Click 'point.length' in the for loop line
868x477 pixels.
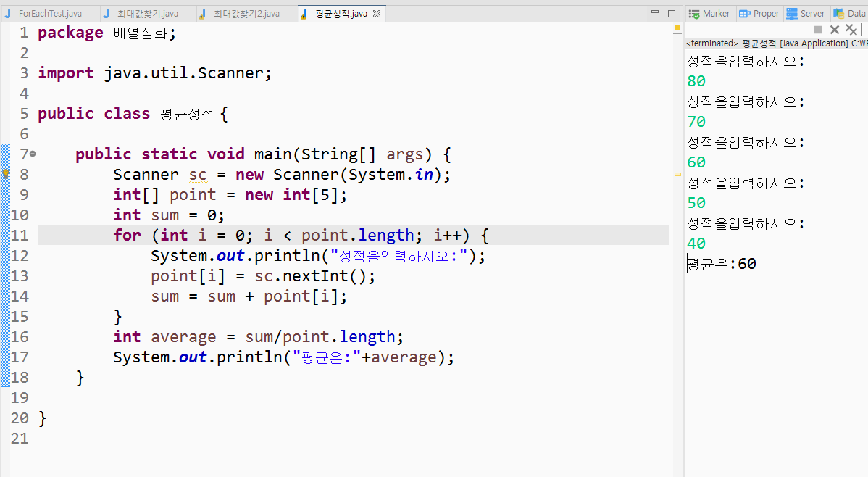(x=358, y=236)
